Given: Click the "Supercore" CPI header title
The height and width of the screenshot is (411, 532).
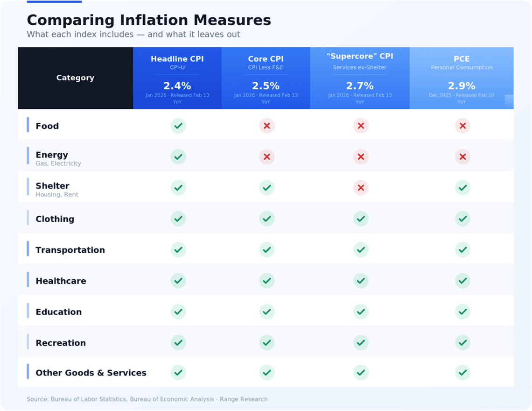Looking at the screenshot, I should coord(360,57).
